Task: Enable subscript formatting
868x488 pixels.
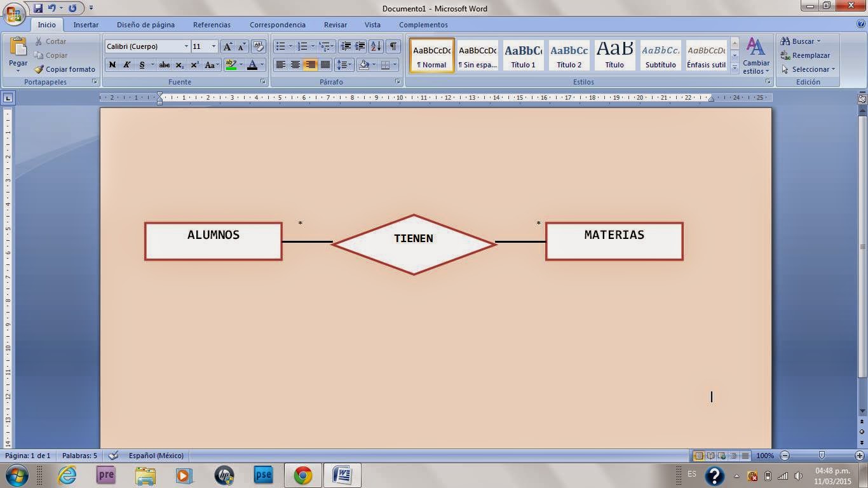Action: coord(180,65)
